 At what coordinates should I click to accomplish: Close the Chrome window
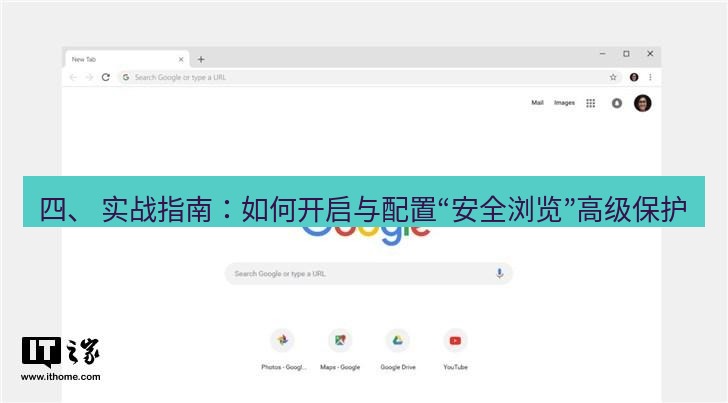[x=650, y=54]
